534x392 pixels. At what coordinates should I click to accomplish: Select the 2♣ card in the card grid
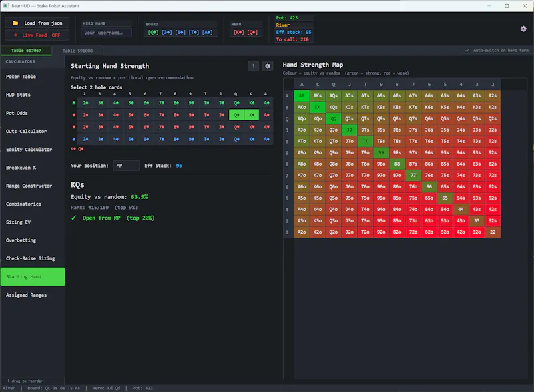85,103
